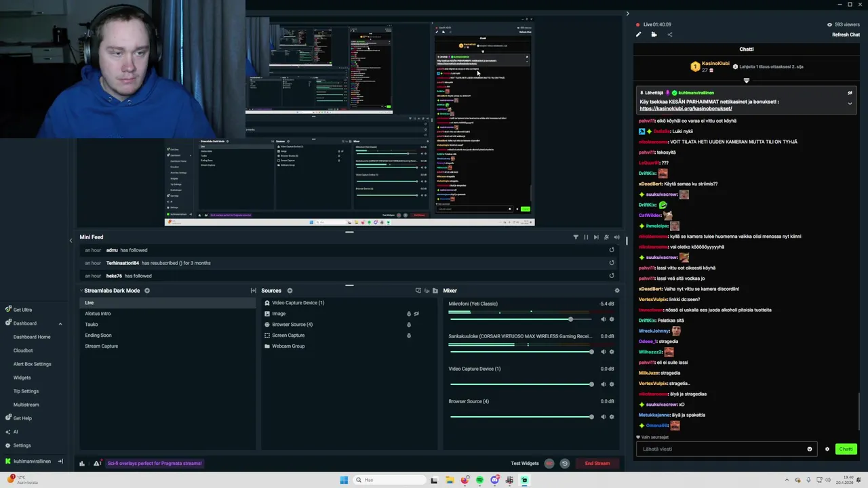Expand the chat leaderboard arrow
This screenshot has width=868, height=488.
747,81
